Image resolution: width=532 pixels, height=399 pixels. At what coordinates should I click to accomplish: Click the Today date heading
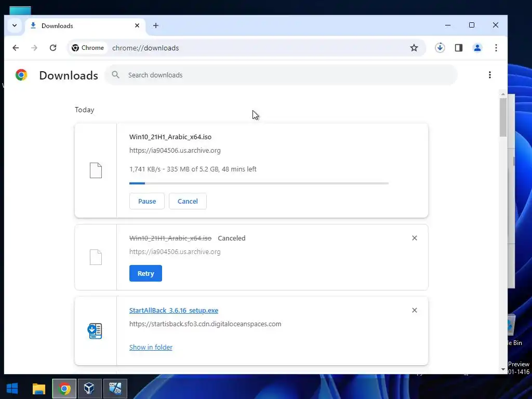coord(85,110)
